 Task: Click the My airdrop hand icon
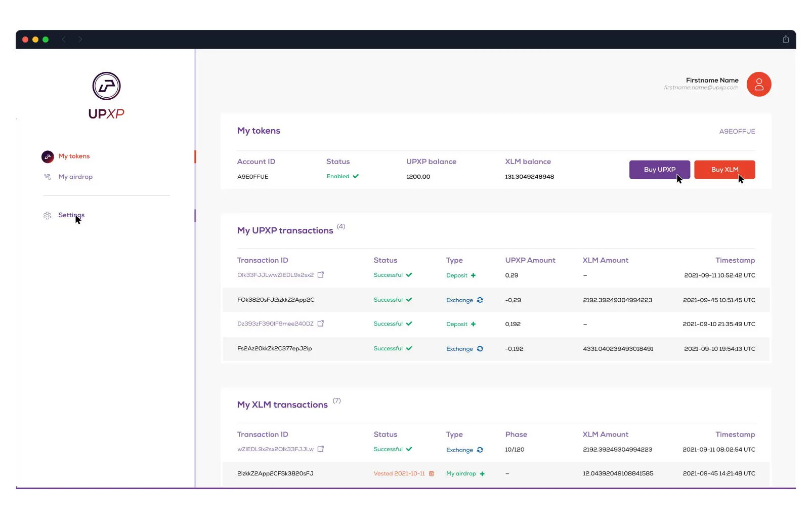(47, 177)
